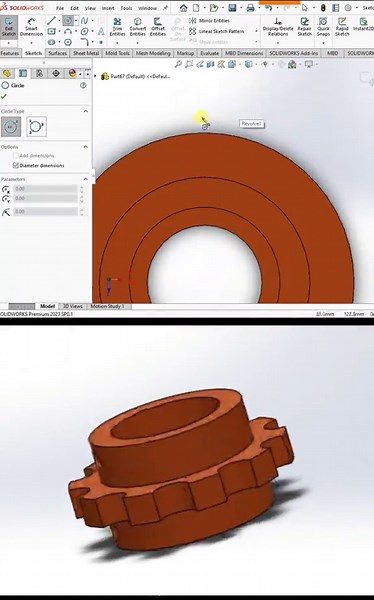Image resolution: width=374 pixels, height=600 pixels.
Task: Open the DimXpertManager crosshair tab icon
Action: [56, 73]
